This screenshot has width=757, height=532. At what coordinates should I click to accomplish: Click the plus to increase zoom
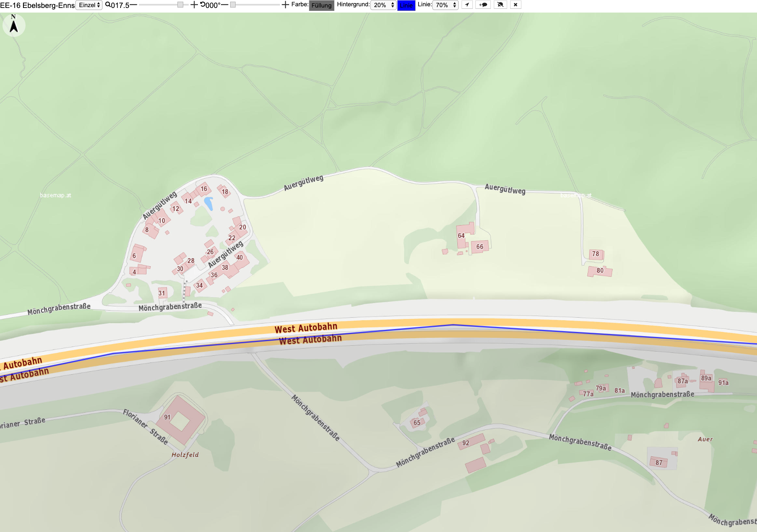194,5
